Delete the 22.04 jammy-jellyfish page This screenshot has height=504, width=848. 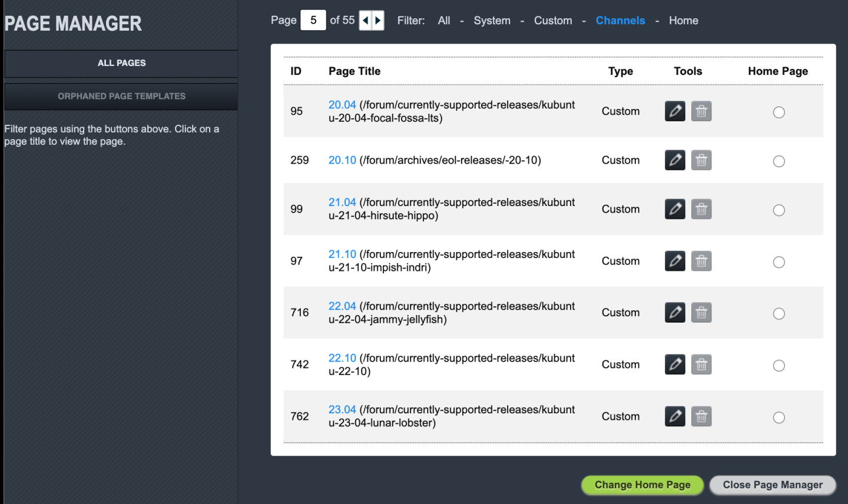coord(701,312)
